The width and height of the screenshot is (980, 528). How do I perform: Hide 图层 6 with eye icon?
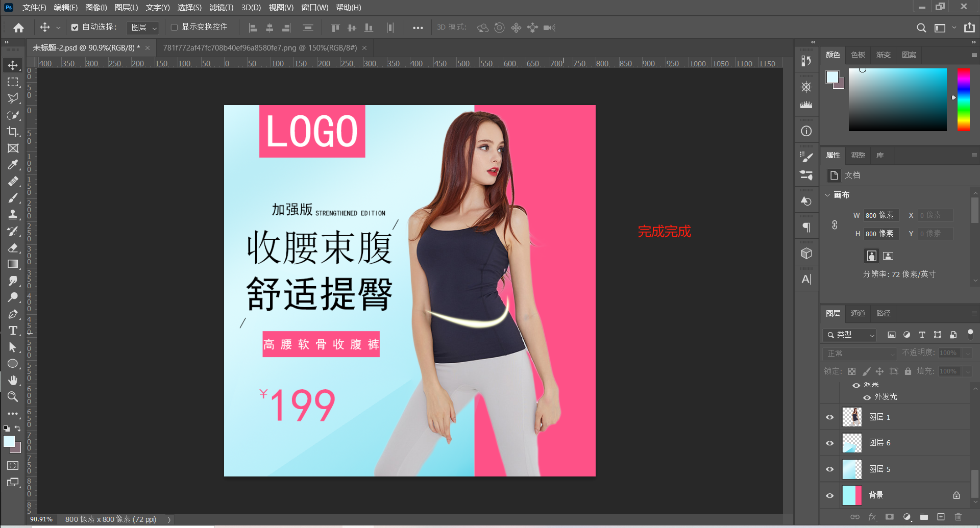pos(829,443)
